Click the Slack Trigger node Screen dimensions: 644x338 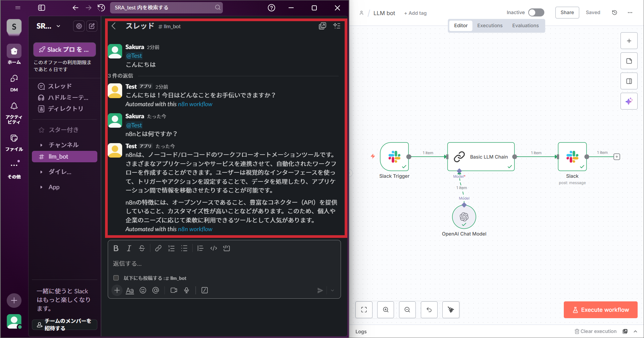point(394,157)
